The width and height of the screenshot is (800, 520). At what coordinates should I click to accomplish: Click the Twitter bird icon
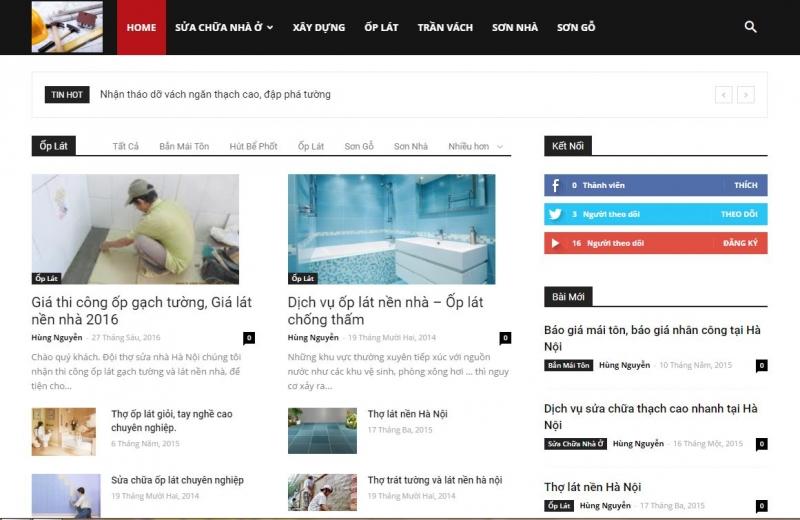pos(555,214)
